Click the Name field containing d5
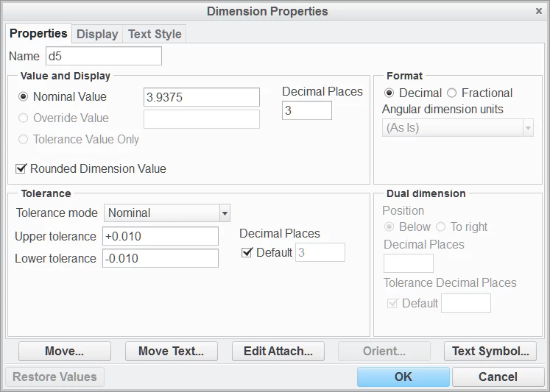This screenshot has height=392, width=550. [x=104, y=56]
